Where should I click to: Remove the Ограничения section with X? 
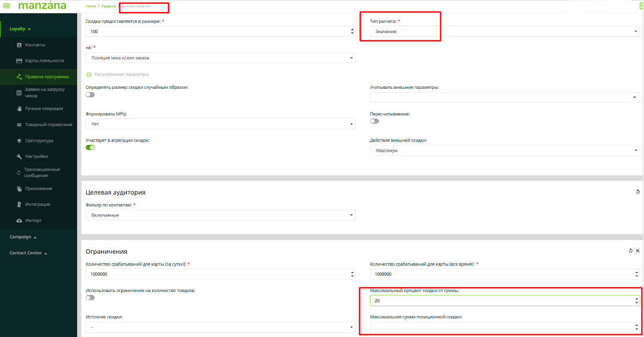[x=638, y=251]
